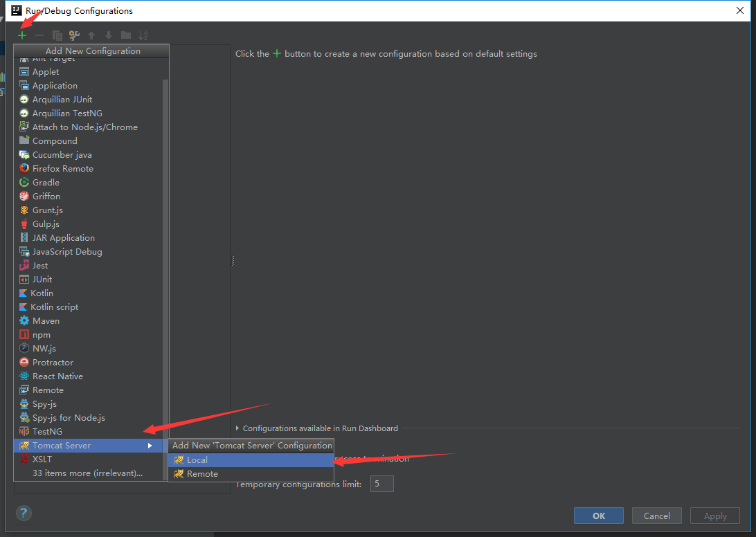The width and height of the screenshot is (756, 537).
Task: Click the Gulp.js cup icon
Action: click(24, 224)
